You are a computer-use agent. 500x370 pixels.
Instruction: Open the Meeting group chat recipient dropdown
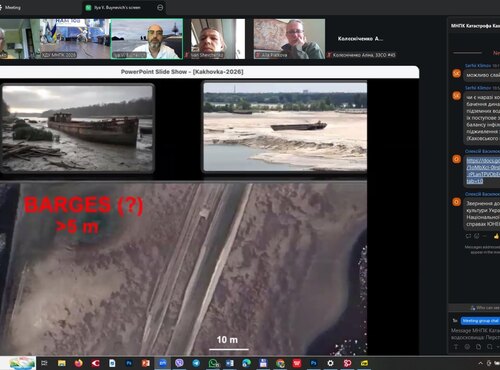(480, 320)
